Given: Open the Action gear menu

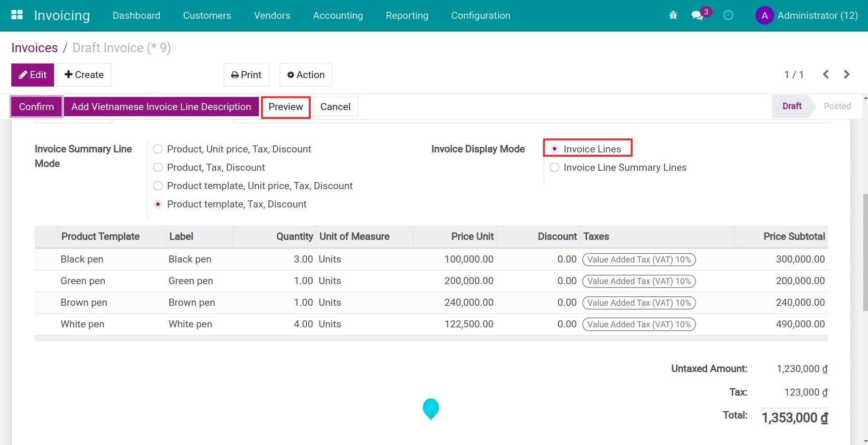Looking at the screenshot, I should point(305,74).
